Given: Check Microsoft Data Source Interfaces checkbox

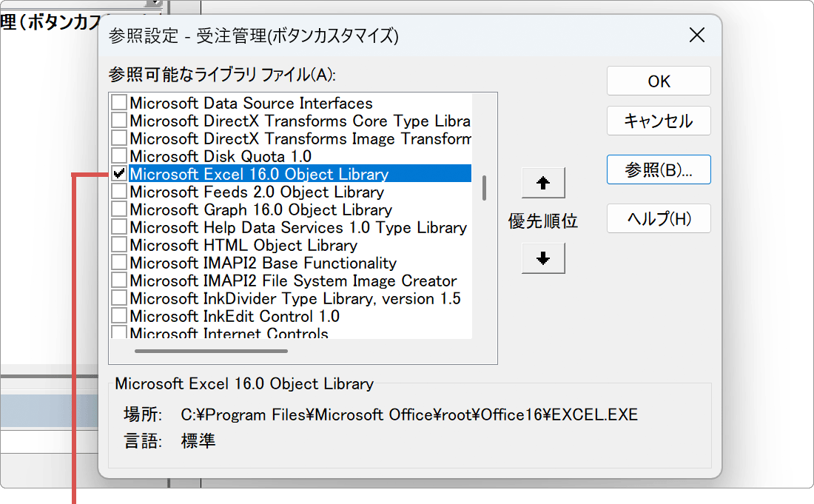Looking at the screenshot, I should 118,103.
